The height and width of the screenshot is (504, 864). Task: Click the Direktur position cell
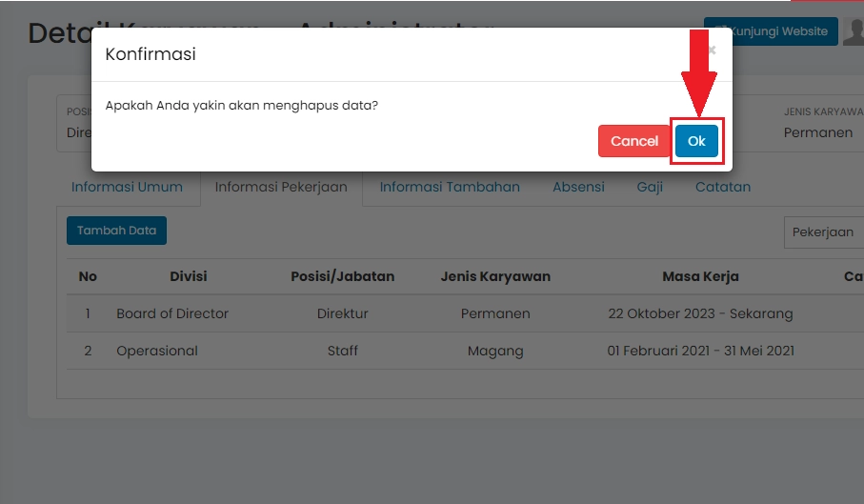(x=342, y=313)
